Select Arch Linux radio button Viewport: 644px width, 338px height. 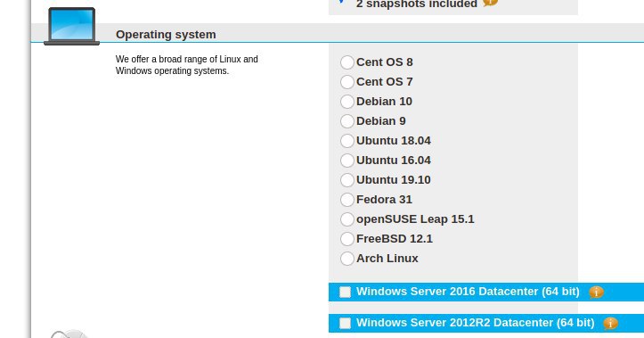pyautogui.click(x=347, y=259)
